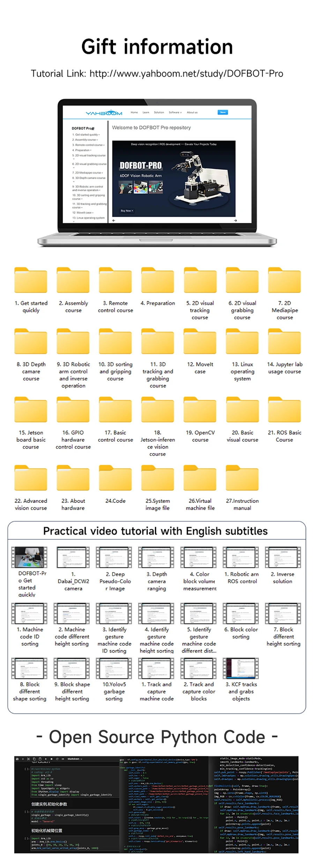
Task: Expand 'Software' dropdown in the Yahboom navbar
Action: point(175,112)
